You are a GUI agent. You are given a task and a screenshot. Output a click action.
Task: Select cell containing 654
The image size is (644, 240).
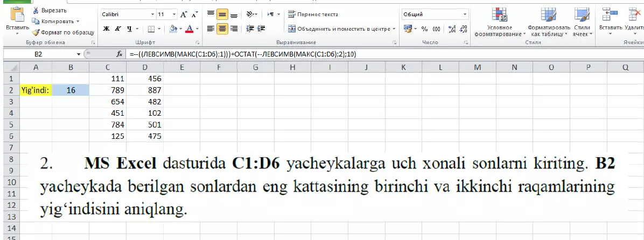tap(108, 101)
